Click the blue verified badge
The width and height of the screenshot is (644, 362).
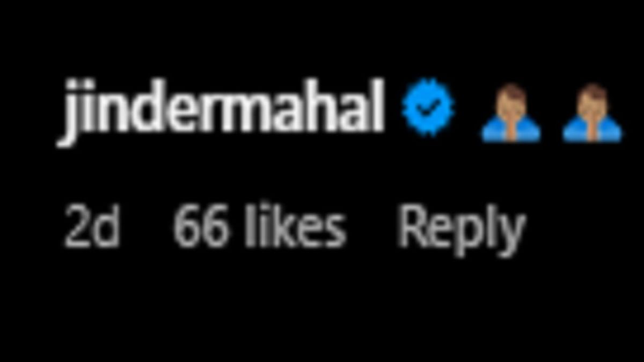pyautogui.click(x=428, y=106)
